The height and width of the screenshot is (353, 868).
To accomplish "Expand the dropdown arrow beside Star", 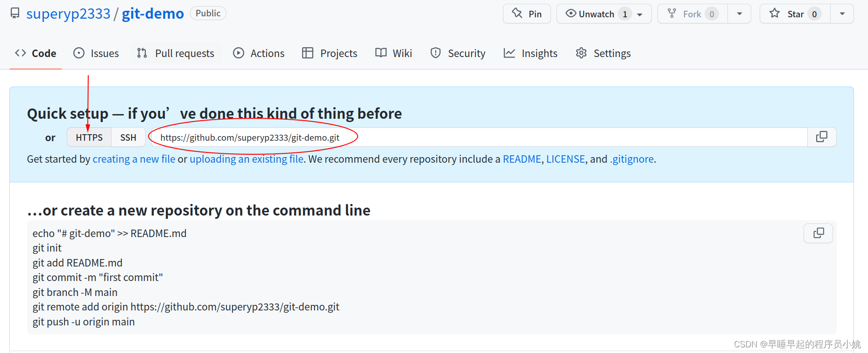I will (x=842, y=14).
